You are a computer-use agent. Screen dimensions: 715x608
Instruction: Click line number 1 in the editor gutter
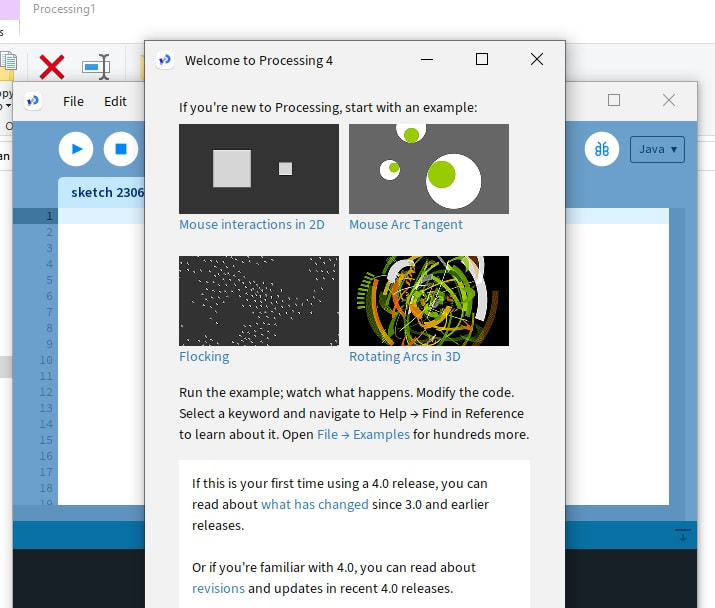tap(49, 216)
